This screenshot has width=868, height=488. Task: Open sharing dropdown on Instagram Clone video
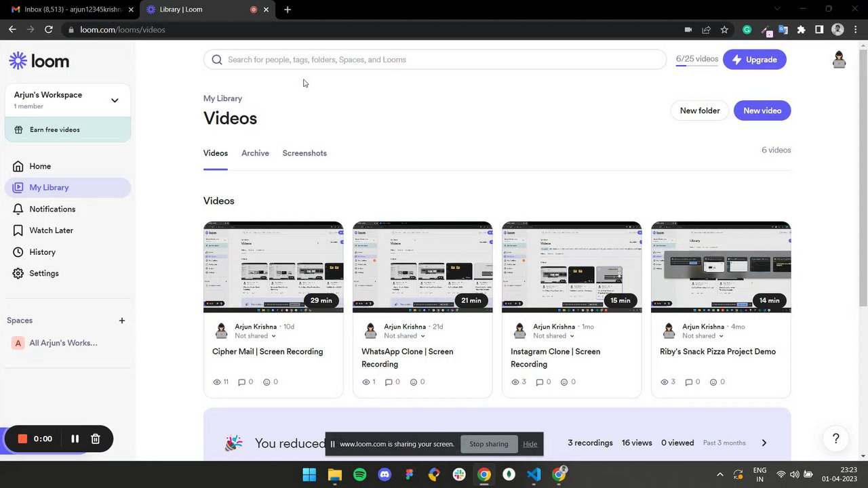(x=554, y=336)
